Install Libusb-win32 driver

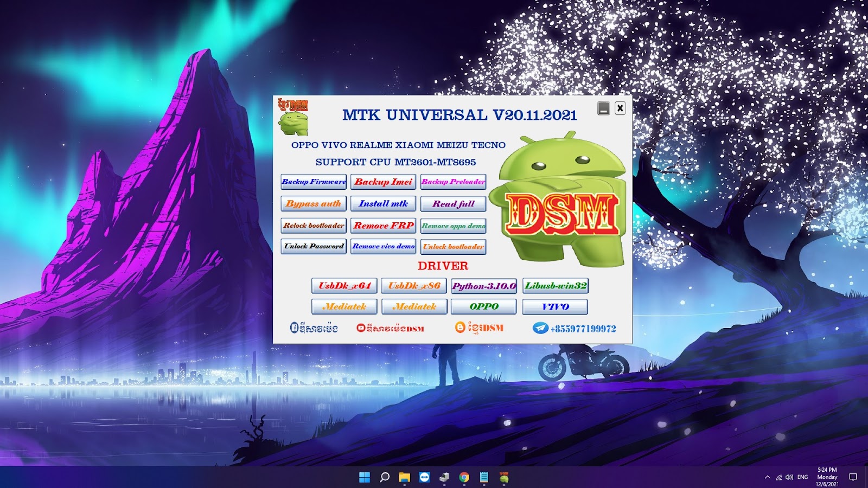point(555,286)
